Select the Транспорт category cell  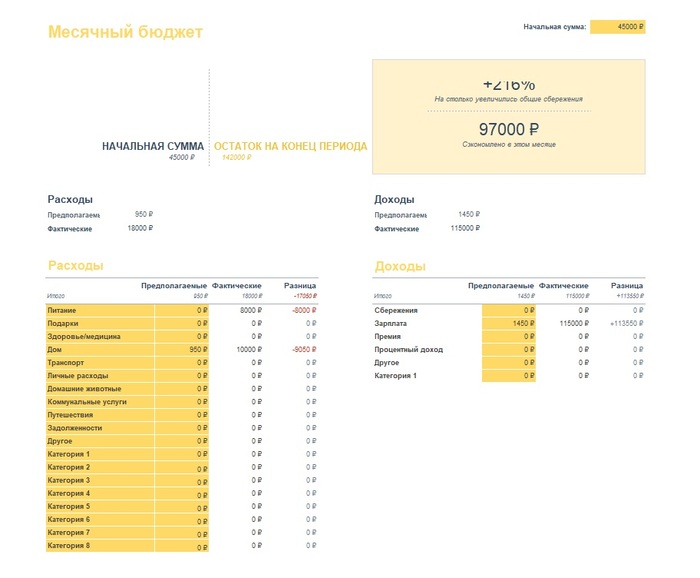(x=100, y=362)
